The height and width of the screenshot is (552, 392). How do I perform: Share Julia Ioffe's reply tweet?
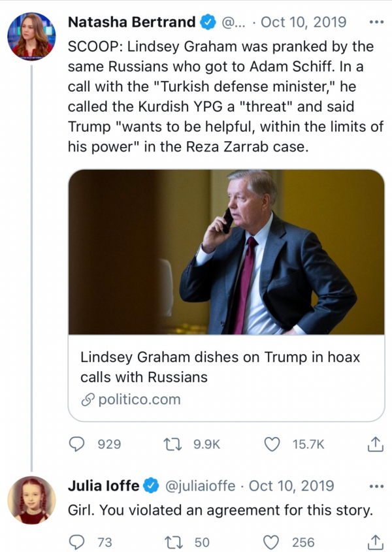coord(375,542)
